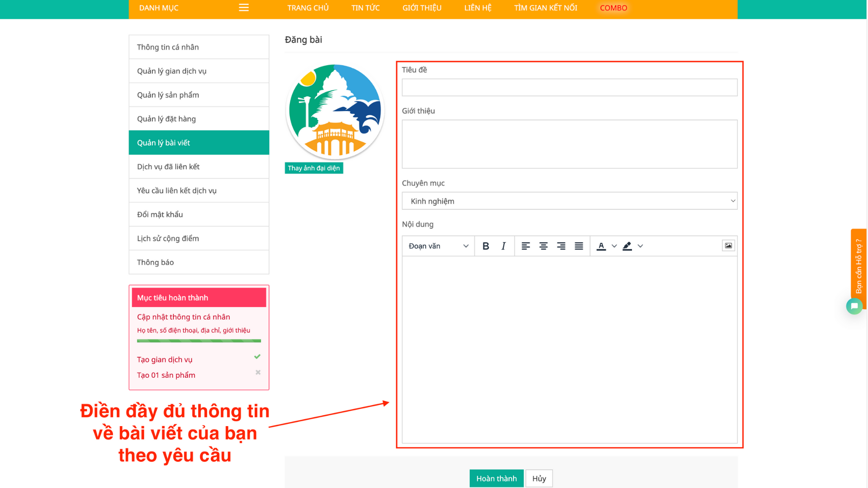Align text right in content editor
This screenshot has width=868, height=488.
[x=561, y=246]
